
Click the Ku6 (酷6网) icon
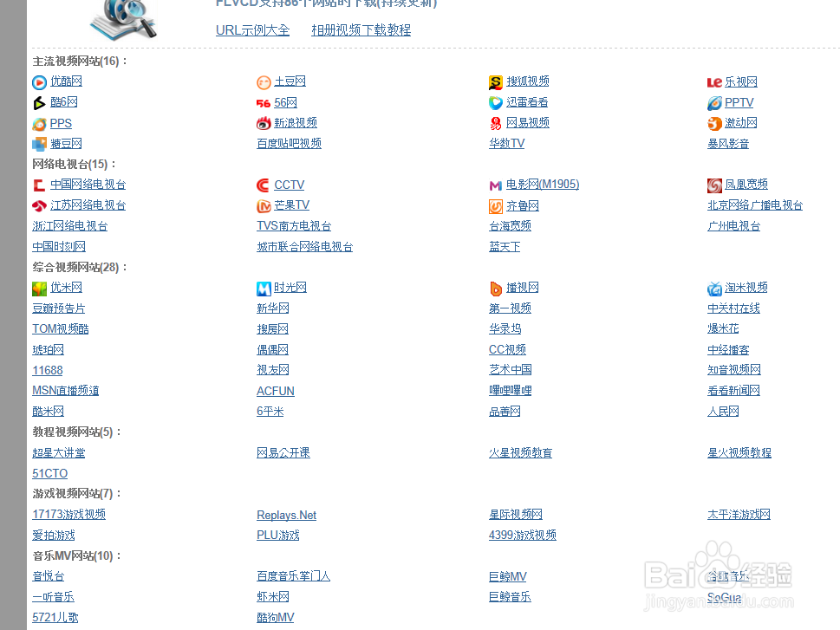pyautogui.click(x=39, y=103)
